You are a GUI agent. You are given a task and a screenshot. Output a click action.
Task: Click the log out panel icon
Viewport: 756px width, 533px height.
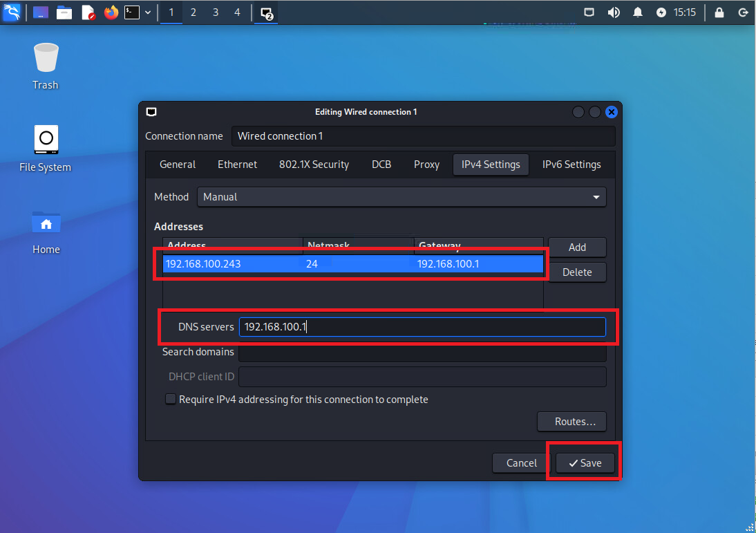[743, 12]
